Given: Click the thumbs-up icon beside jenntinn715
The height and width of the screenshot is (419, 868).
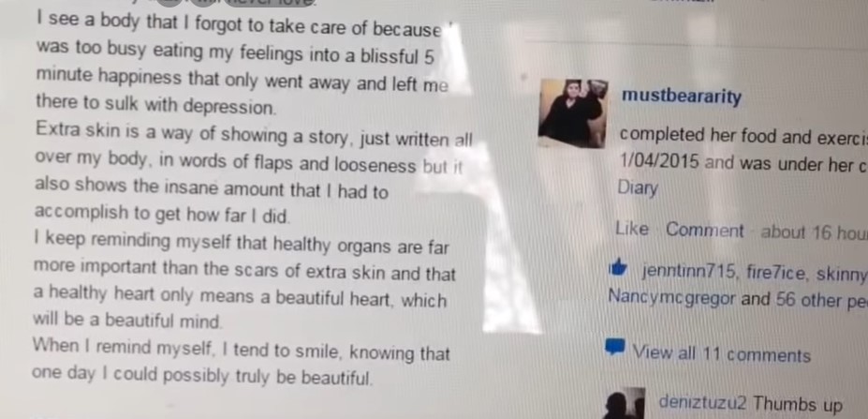Looking at the screenshot, I should pos(618,270).
